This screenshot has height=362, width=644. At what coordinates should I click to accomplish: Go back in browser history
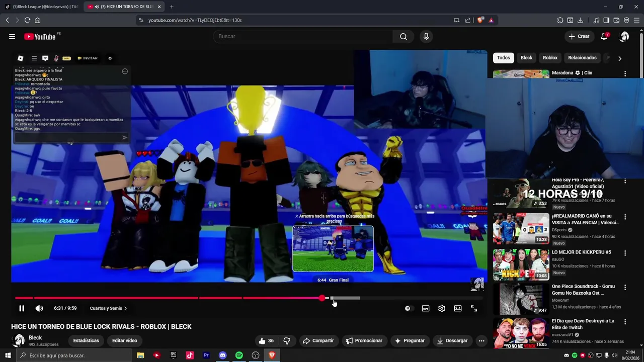(7, 20)
